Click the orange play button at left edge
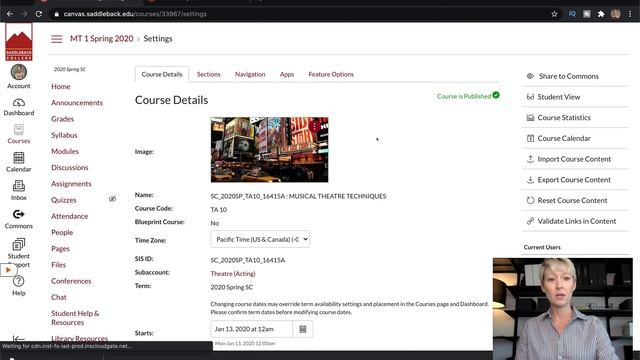Viewport: 640px width, 360px height. (x=8, y=270)
